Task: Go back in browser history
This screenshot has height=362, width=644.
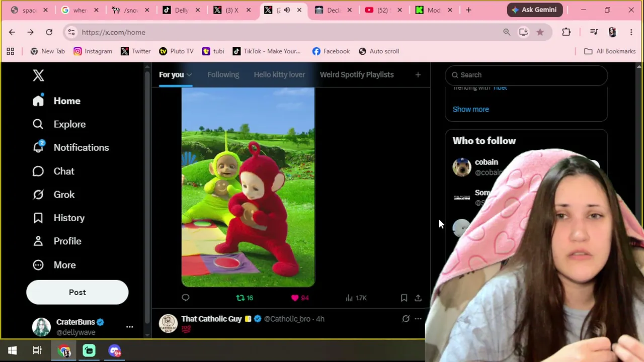Action: (12, 32)
